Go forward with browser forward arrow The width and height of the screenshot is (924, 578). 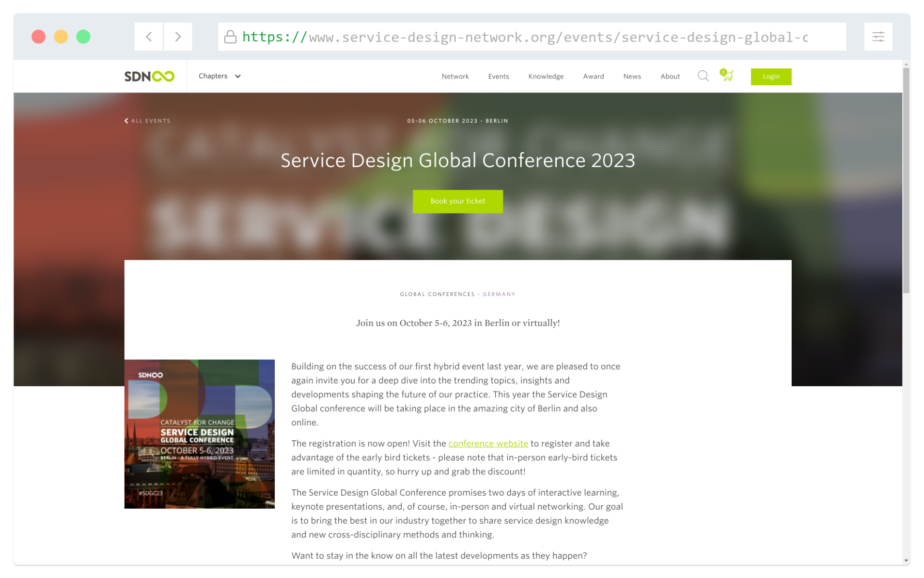tap(178, 37)
